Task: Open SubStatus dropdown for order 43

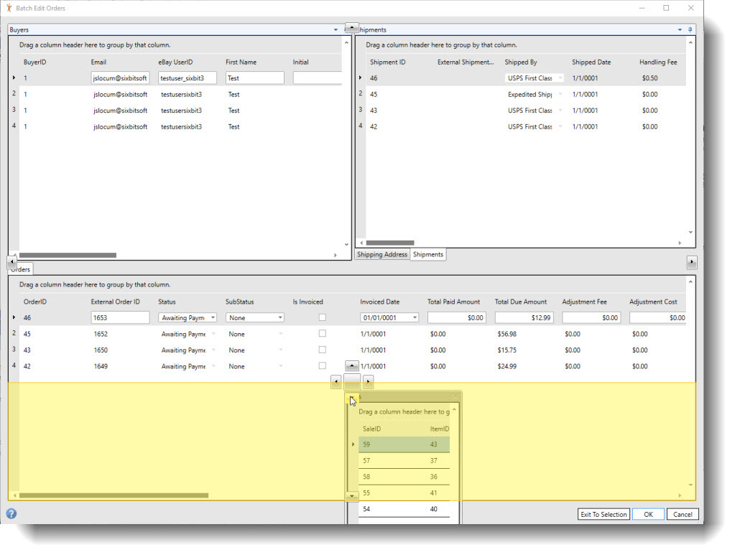Action: (281, 350)
